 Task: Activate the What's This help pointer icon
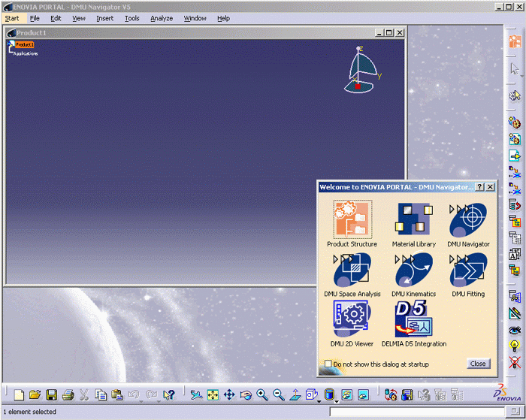click(x=169, y=395)
